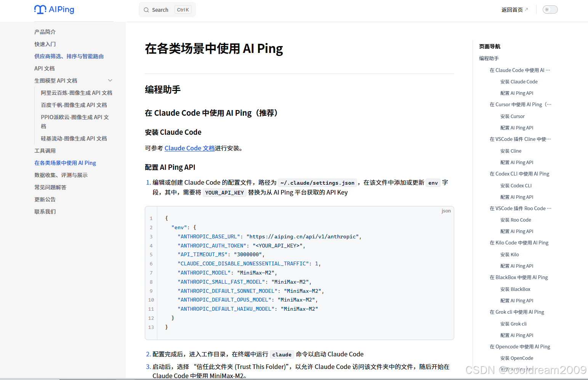Image resolution: width=588 pixels, height=380 pixels.
Task: Jump to 安装 BlackBox in navigation
Action: tap(515, 289)
